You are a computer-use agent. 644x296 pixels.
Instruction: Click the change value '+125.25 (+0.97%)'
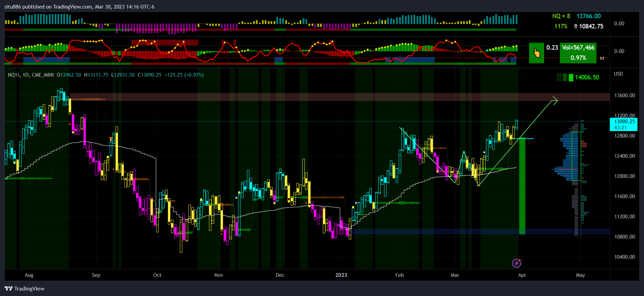coord(184,75)
